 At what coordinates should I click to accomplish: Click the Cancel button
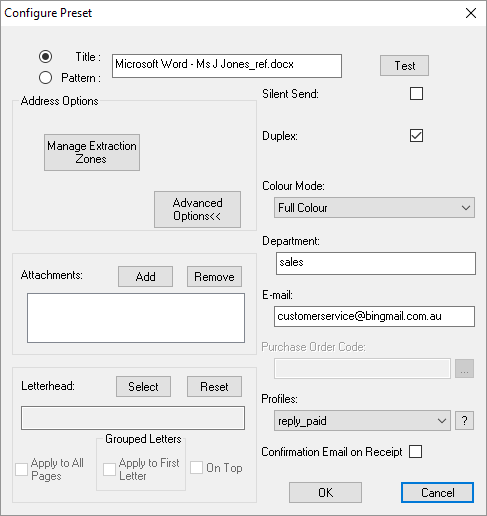(x=437, y=492)
